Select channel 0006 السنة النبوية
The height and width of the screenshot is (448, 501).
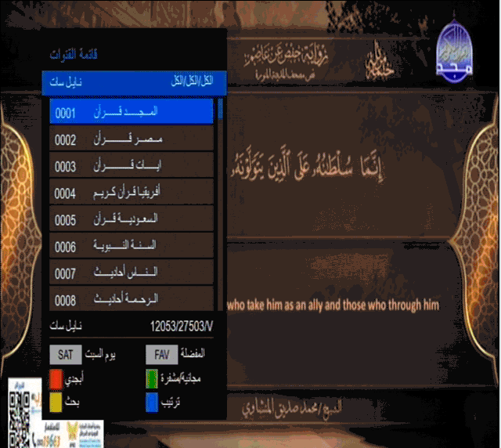(x=132, y=246)
